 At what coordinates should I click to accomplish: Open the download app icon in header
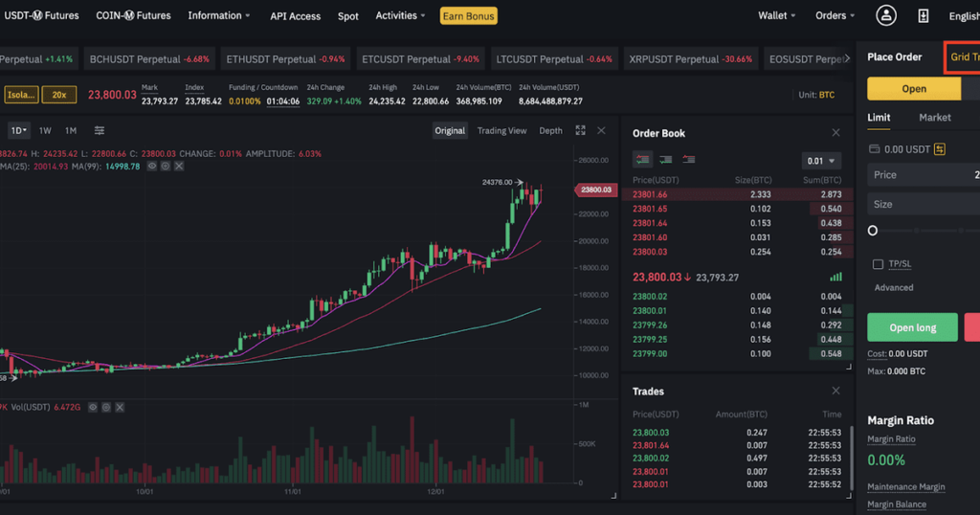click(924, 16)
